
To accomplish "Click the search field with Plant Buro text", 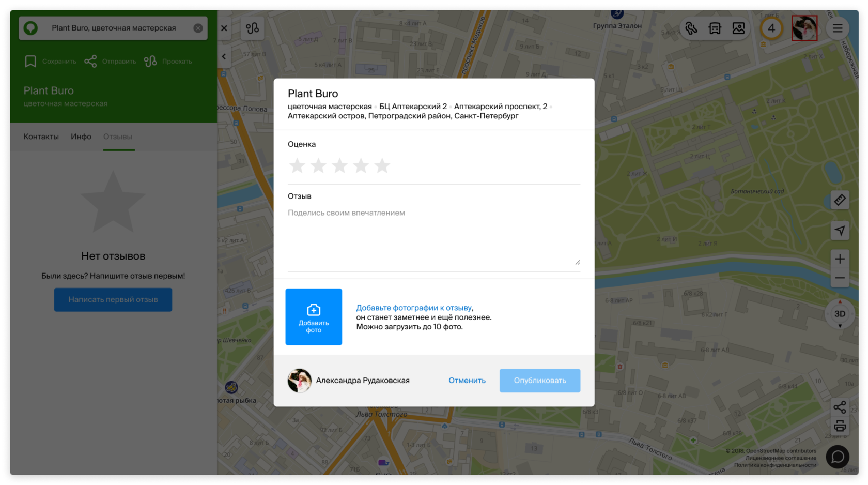I will click(x=114, y=28).
